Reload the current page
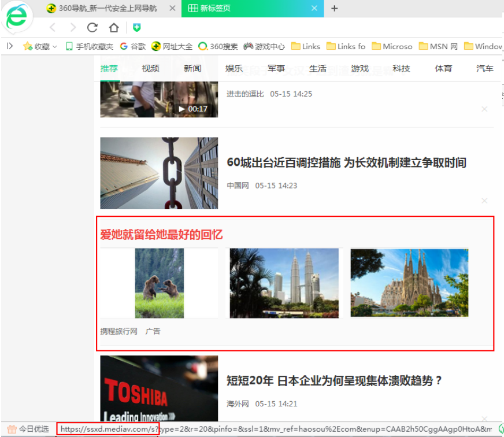The height and width of the screenshot is (437, 504). (92, 28)
